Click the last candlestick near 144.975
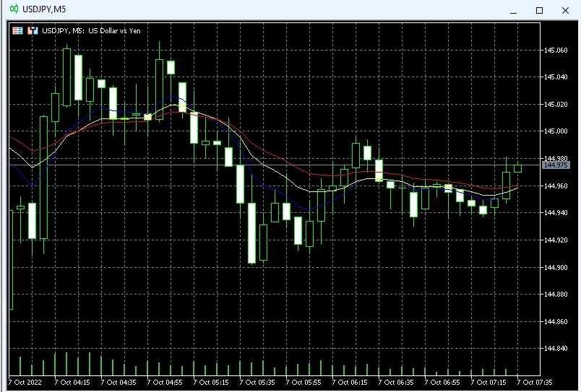 517,168
